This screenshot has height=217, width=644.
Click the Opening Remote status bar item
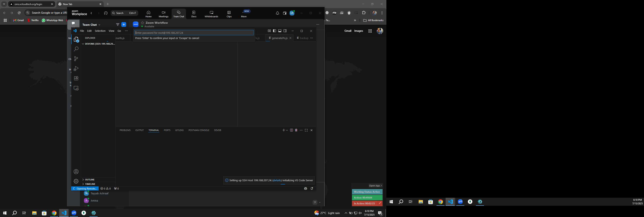(x=85, y=188)
